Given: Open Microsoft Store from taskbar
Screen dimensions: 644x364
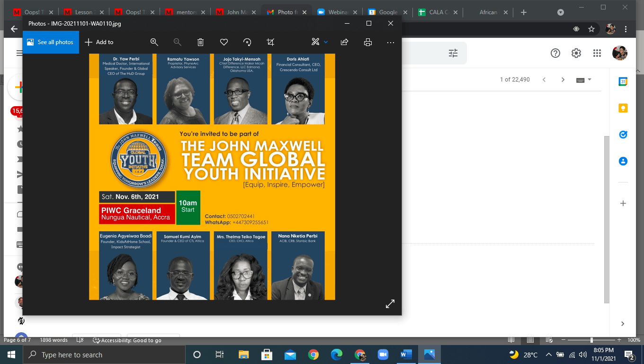Looking at the screenshot, I should coord(267,355).
